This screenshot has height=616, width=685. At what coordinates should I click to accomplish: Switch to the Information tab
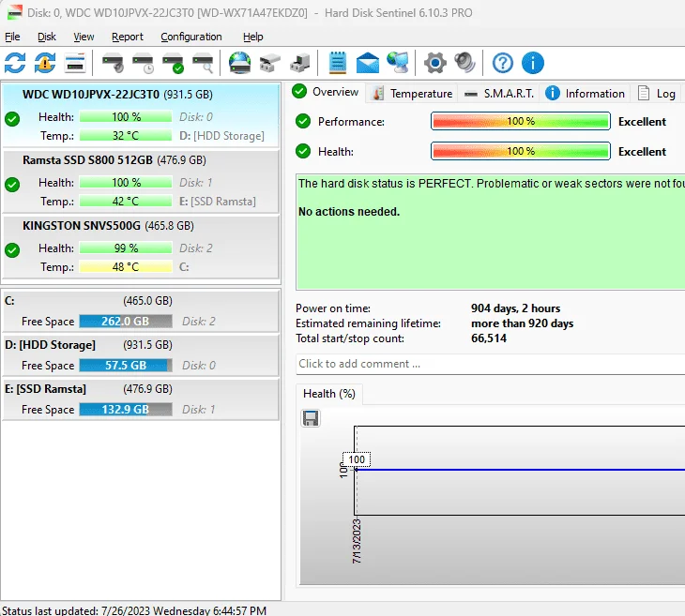click(x=585, y=94)
